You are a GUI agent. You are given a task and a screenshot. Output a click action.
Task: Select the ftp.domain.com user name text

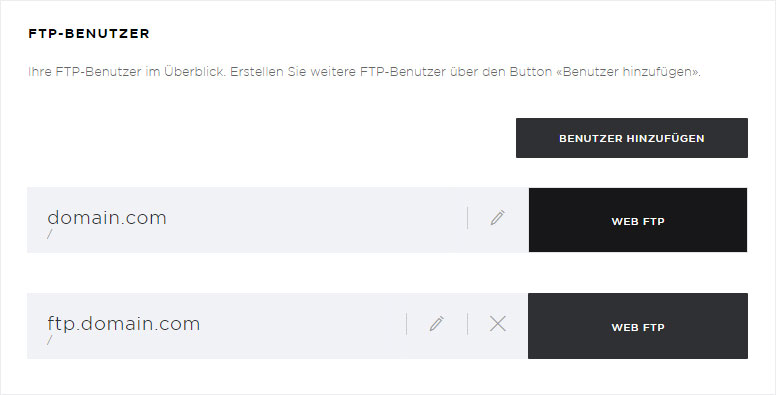[x=124, y=323]
